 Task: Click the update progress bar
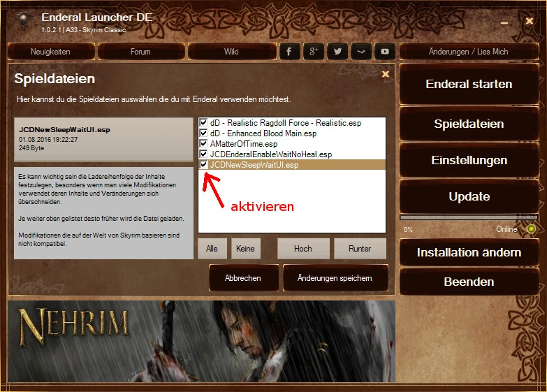tap(468, 218)
